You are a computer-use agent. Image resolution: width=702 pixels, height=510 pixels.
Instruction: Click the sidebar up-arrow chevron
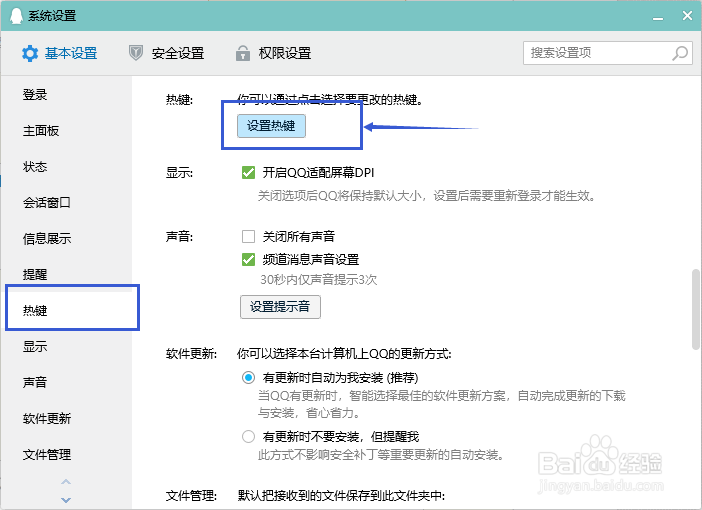(x=66, y=482)
